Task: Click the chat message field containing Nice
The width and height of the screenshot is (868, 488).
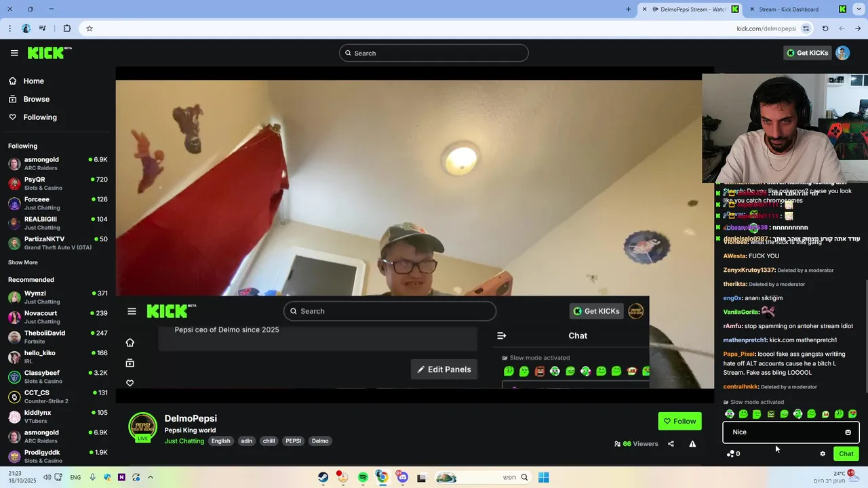Action: [791, 432]
